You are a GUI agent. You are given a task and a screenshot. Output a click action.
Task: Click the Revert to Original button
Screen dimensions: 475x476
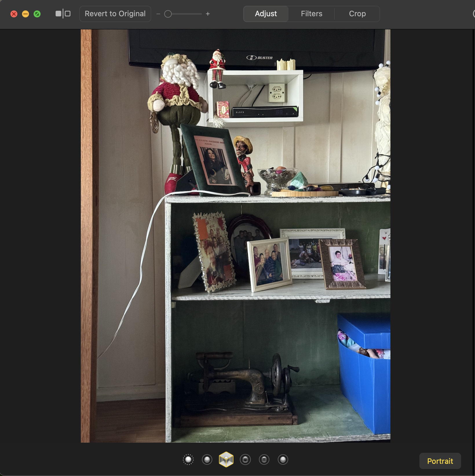(x=115, y=14)
